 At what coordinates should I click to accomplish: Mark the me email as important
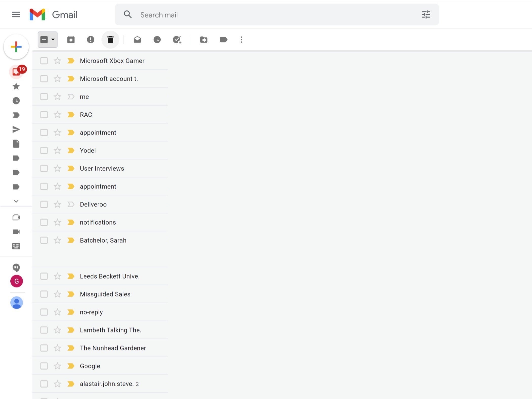pyautogui.click(x=71, y=97)
